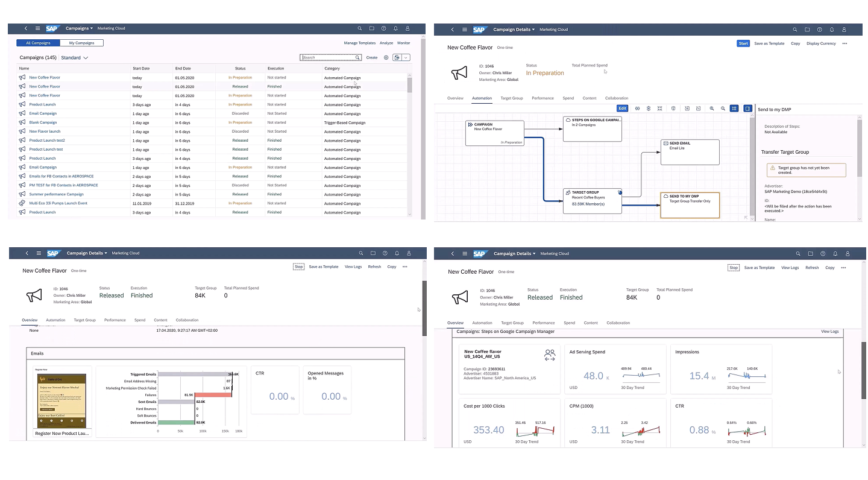Toggle the grid display in the automation editor
This screenshot has width=868, height=480.
[734, 109]
